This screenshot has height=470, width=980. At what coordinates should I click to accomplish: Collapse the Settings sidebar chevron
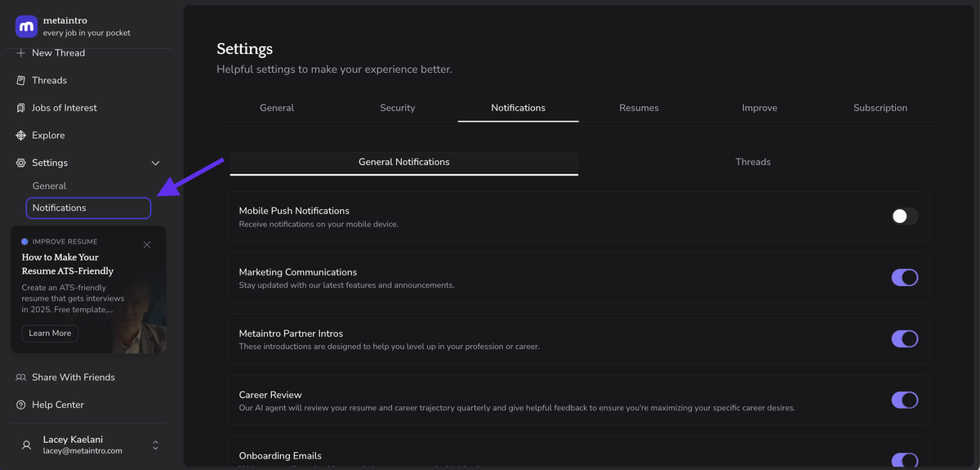(x=155, y=163)
